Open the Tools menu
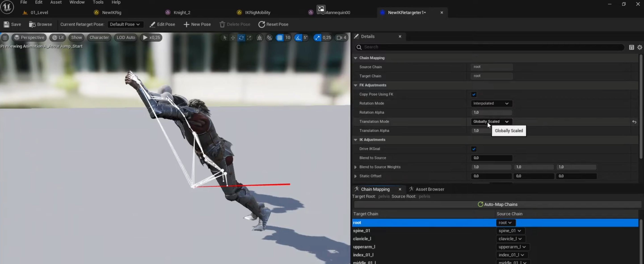Image resolution: width=644 pixels, height=264 pixels. [98, 2]
